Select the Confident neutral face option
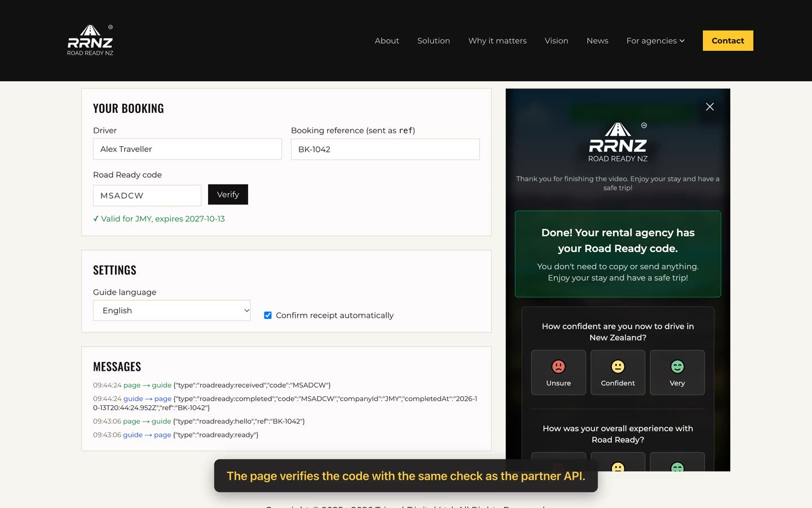 pyautogui.click(x=618, y=373)
